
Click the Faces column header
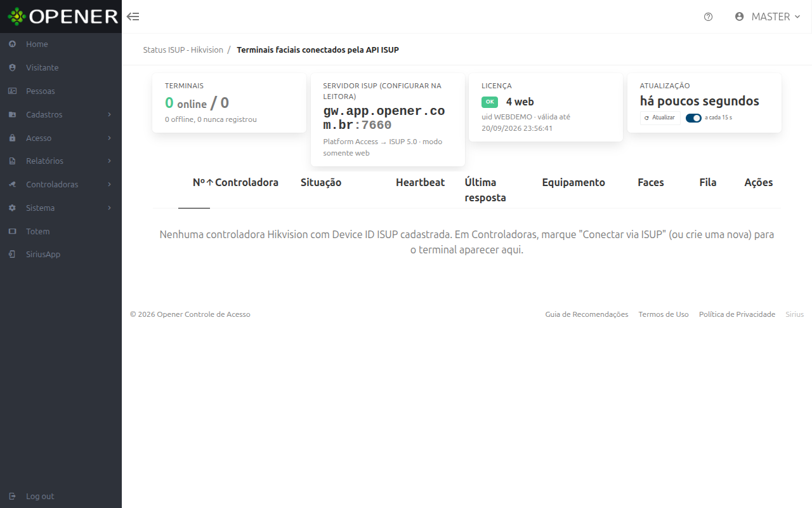651,183
